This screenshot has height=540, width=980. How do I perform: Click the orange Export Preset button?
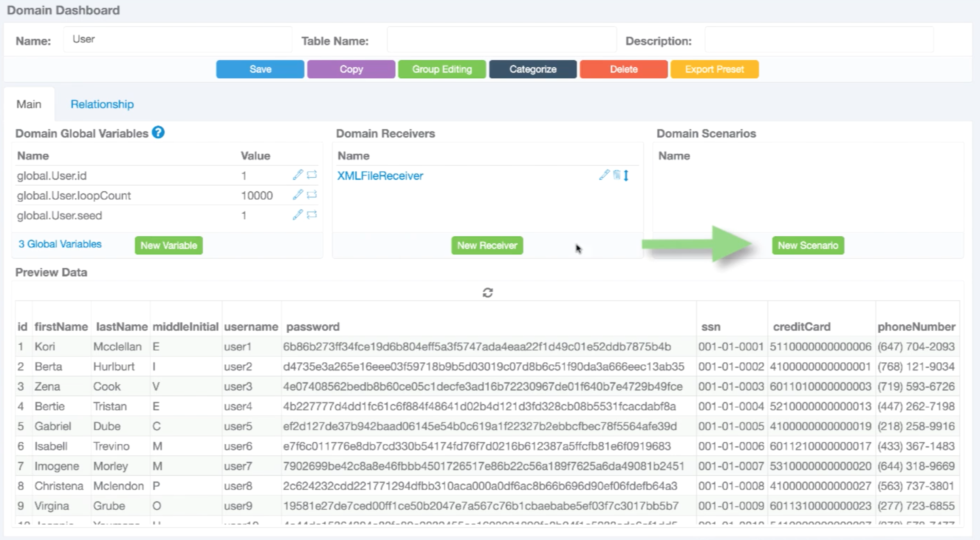tap(714, 69)
